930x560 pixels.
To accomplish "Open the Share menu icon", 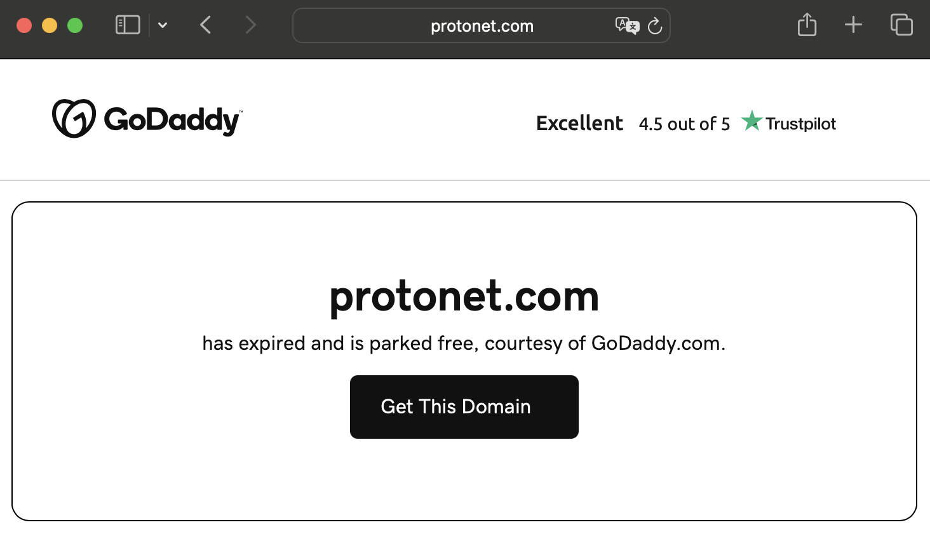I will [807, 25].
